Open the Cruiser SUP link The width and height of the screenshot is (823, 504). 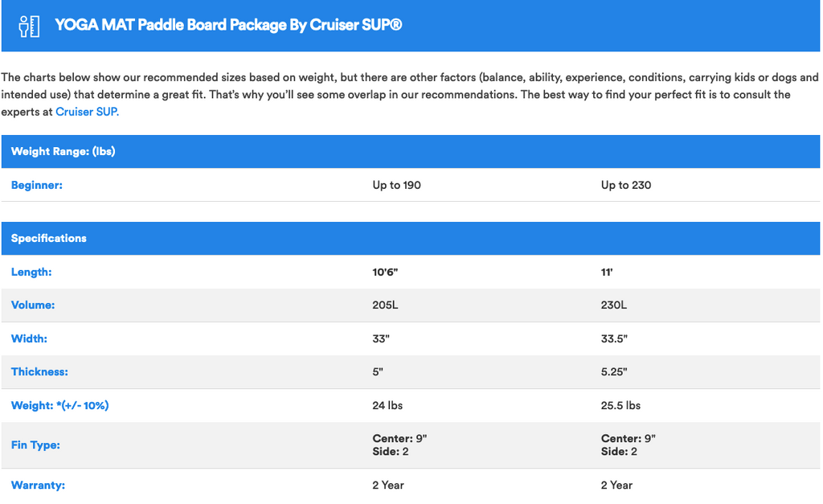[87, 112]
